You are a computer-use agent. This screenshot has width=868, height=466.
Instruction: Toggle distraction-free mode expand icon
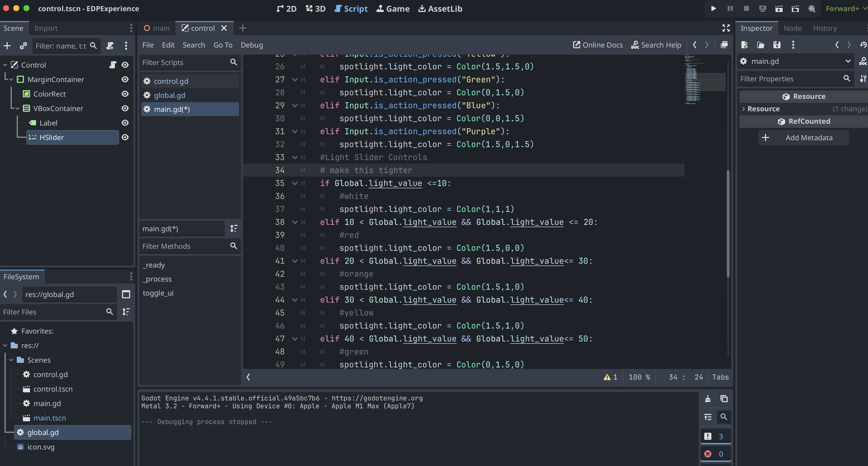(726, 28)
